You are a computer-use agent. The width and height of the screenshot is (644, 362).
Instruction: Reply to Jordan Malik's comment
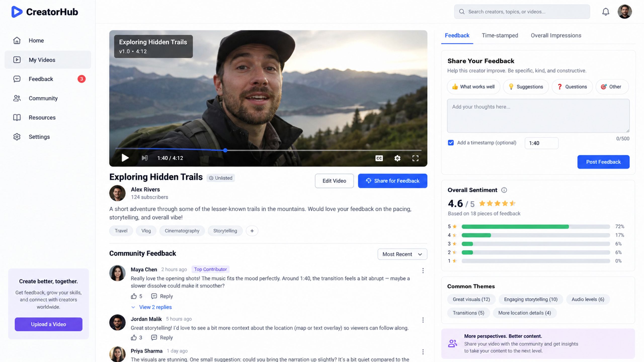tap(162, 337)
